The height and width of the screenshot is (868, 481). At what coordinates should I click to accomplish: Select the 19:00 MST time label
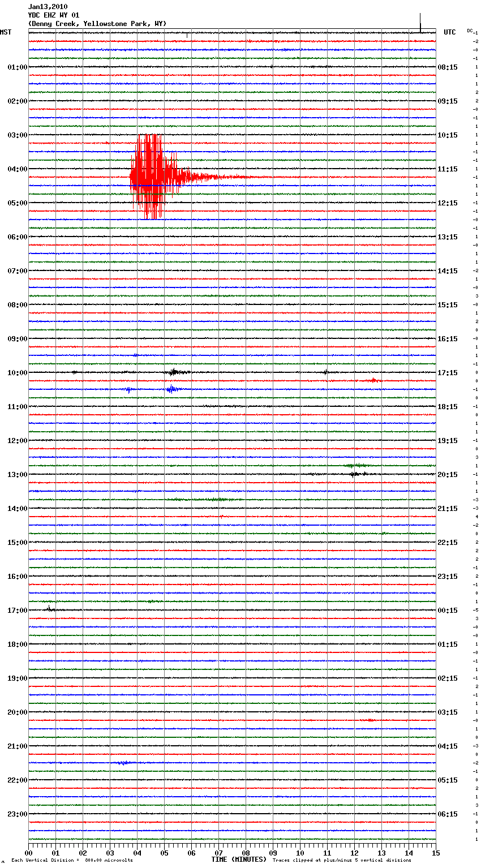coord(18,678)
